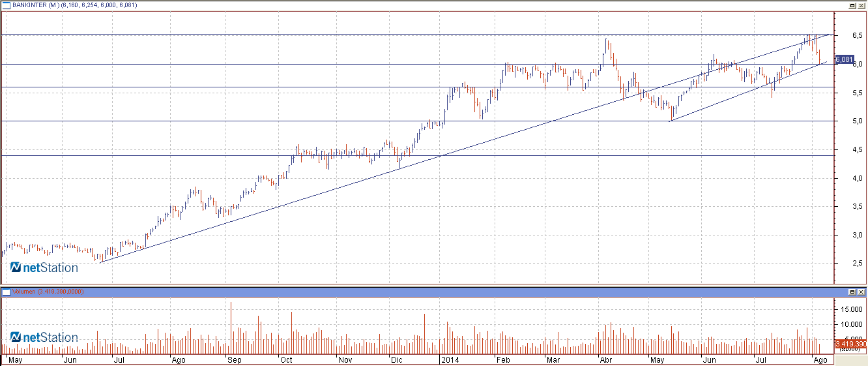Click the BANKINTER chart window icon
This screenshot has width=868, height=366.
click(x=6, y=5)
